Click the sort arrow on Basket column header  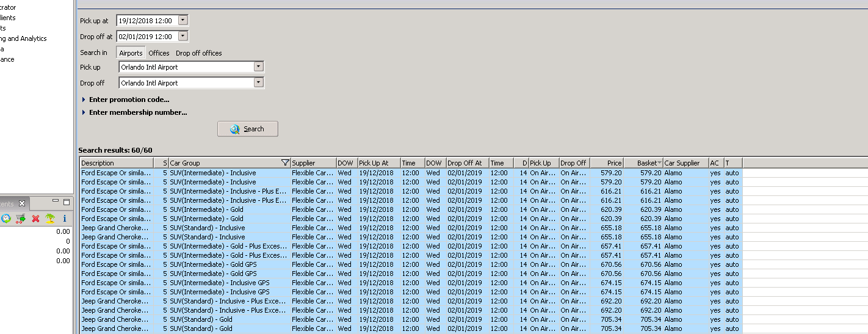pos(659,163)
